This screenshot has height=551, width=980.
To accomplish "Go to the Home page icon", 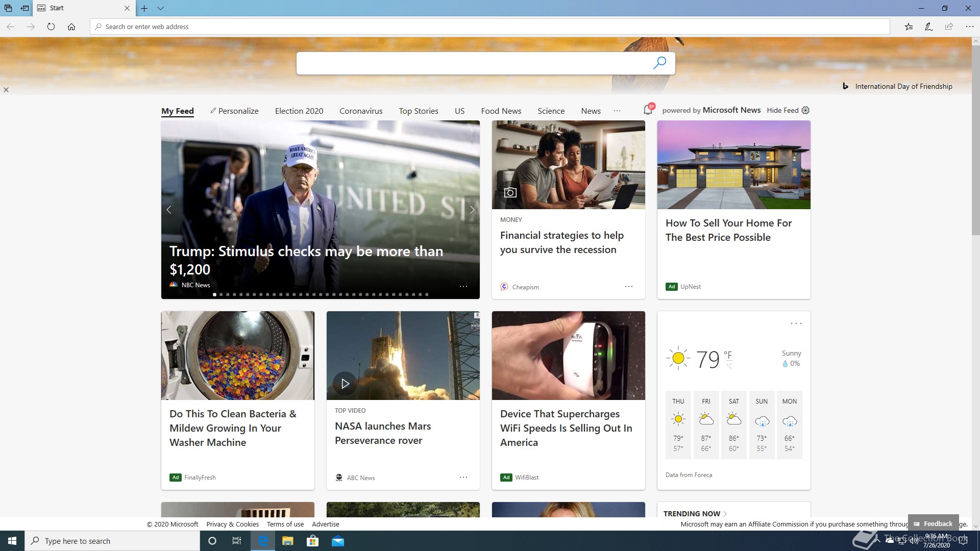I will point(71,27).
